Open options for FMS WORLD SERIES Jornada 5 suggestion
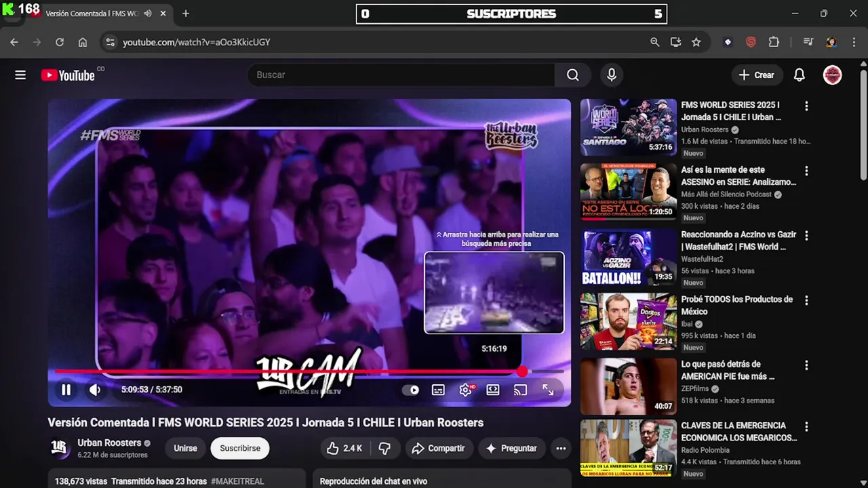Screen dimensions: 868x488 point(806,106)
